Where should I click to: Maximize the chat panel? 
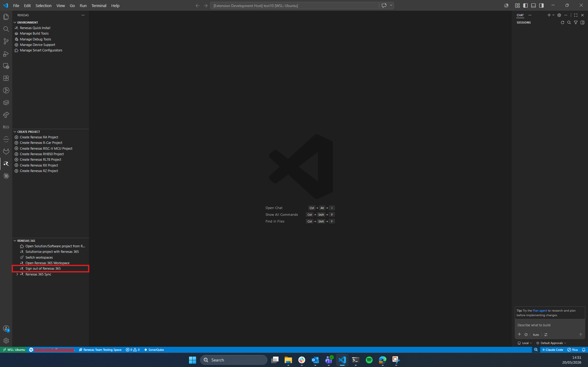click(576, 15)
